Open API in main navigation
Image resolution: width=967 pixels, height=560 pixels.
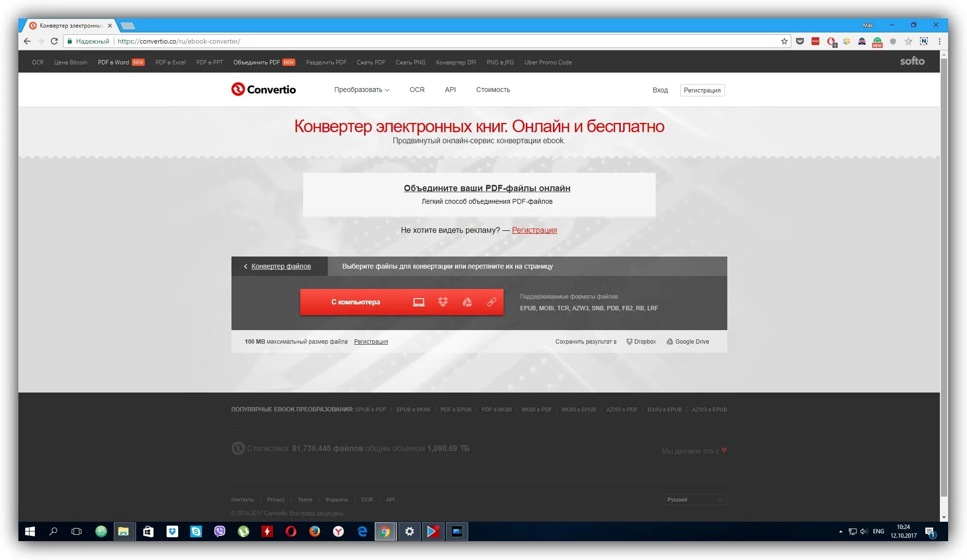tap(450, 90)
